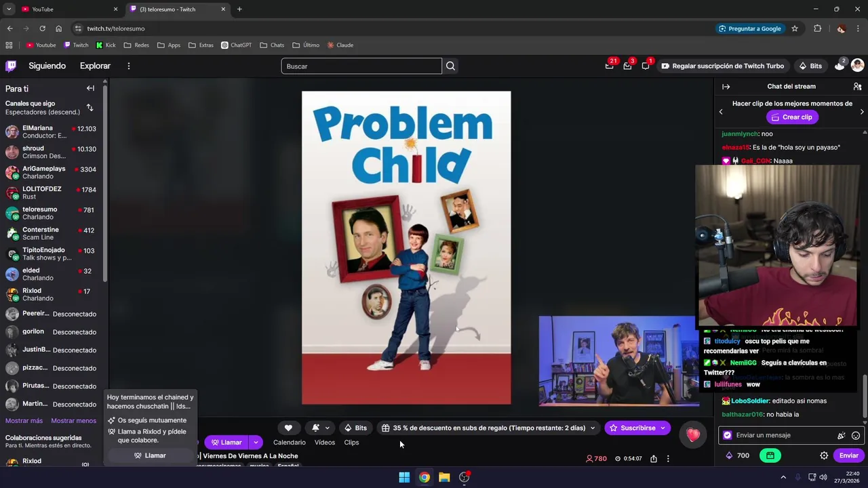Focus the Buscar search field

click(361, 66)
